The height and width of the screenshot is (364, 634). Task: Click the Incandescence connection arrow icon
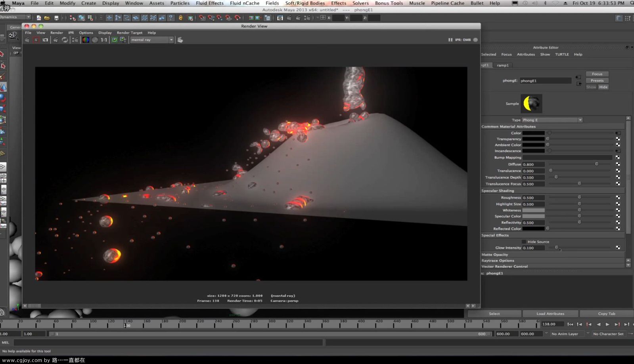coord(618,151)
